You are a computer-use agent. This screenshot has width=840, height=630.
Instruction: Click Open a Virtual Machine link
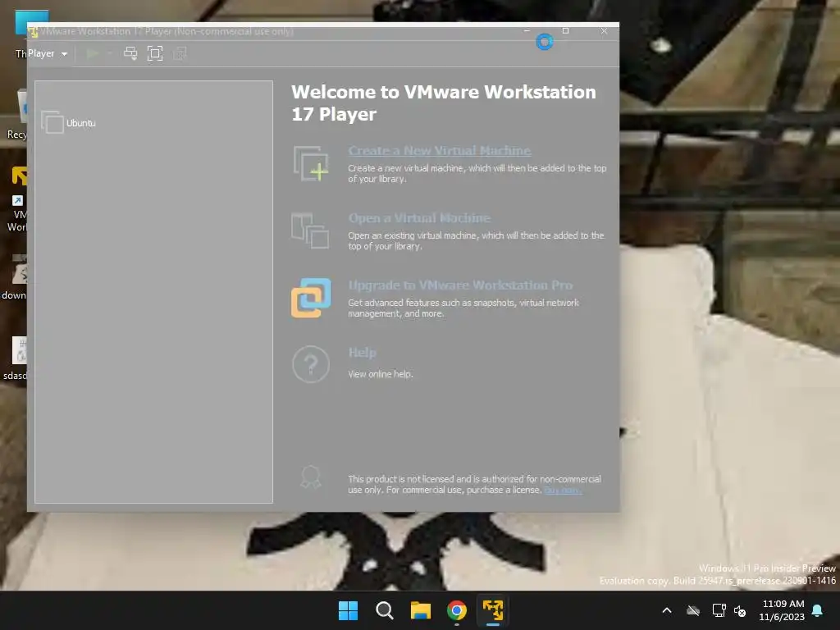click(x=419, y=218)
